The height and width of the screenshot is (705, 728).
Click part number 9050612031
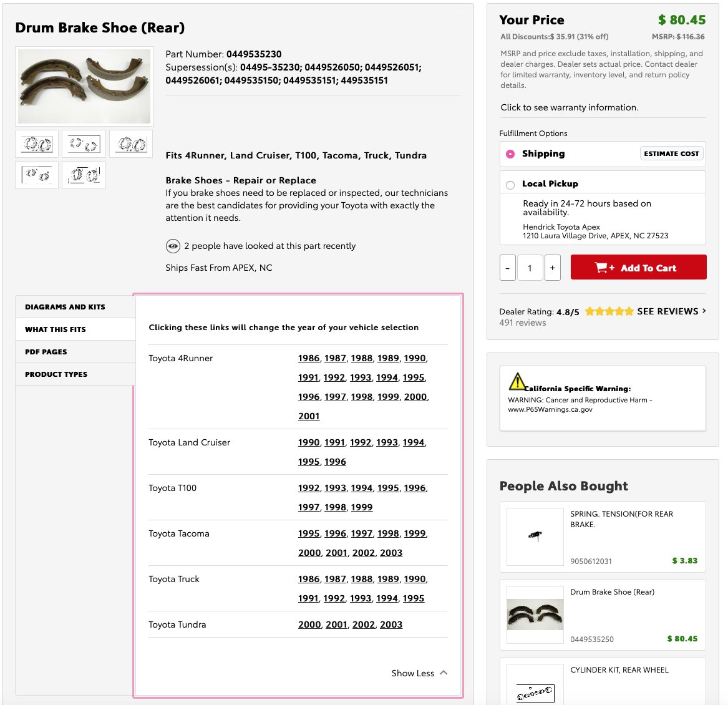(591, 561)
